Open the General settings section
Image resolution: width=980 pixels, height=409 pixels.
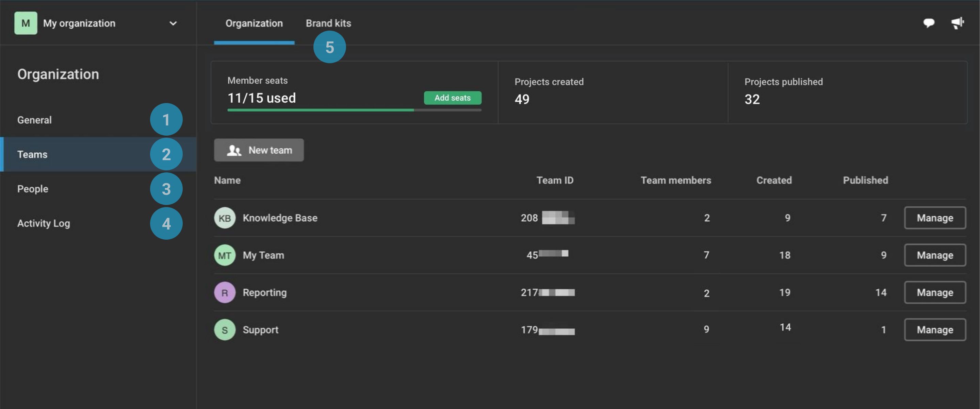coord(34,120)
